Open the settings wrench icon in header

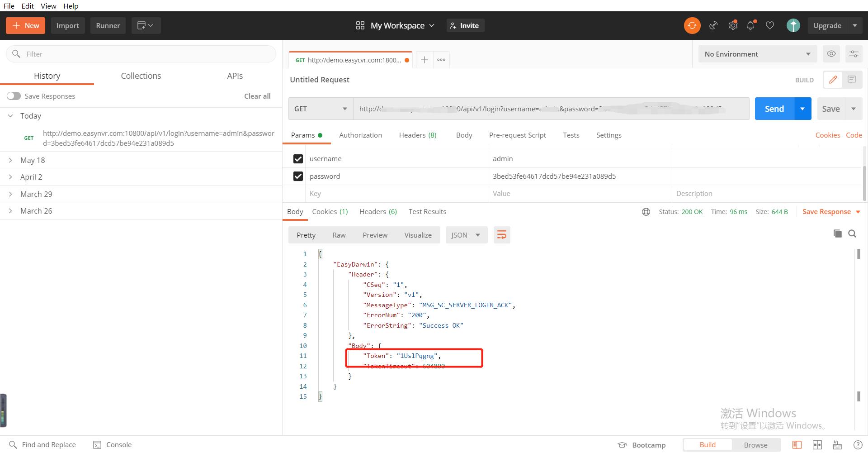[x=733, y=25]
